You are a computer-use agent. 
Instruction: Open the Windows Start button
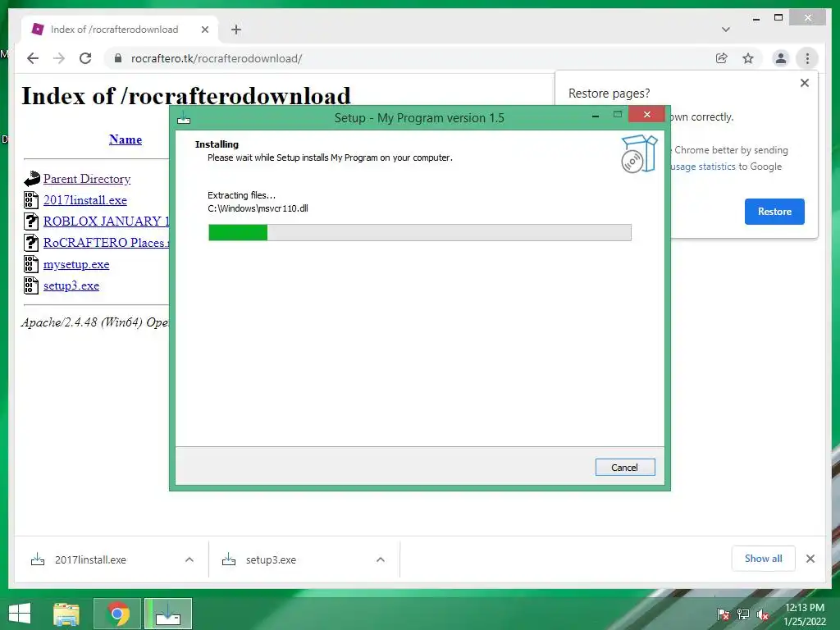20,614
